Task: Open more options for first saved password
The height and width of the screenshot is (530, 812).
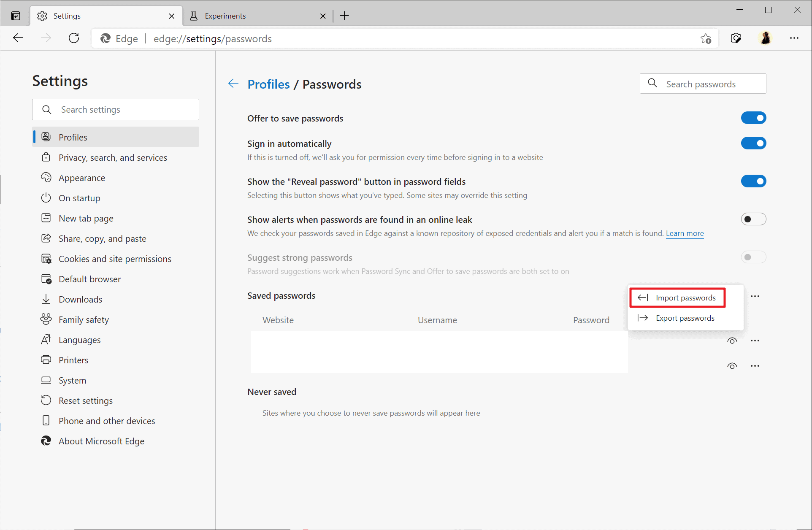Action: (755, 341)
